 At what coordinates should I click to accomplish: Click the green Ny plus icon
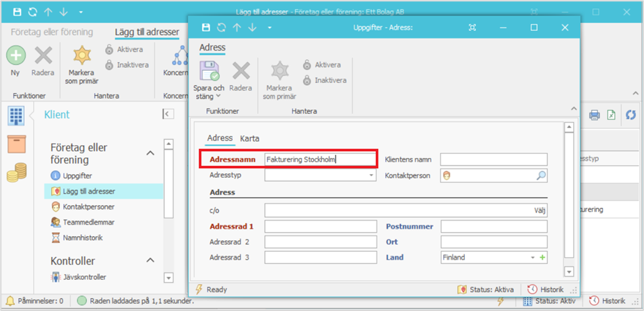click(x=15, y=55)
